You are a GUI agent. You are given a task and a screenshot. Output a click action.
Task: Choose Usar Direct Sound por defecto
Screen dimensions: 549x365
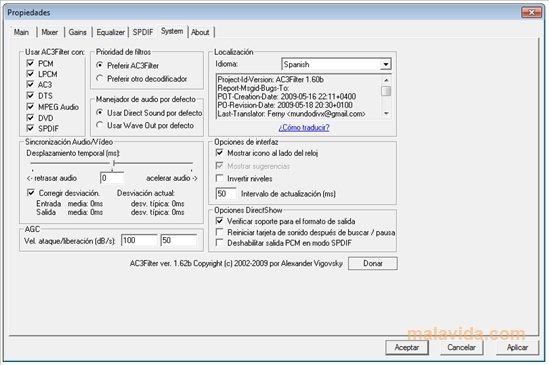pos(100,113)
